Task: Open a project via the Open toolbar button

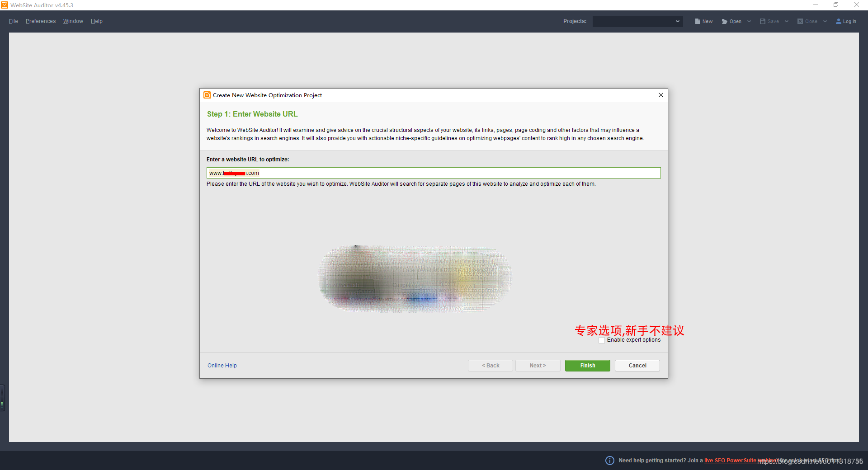Action: click(731, 21)
